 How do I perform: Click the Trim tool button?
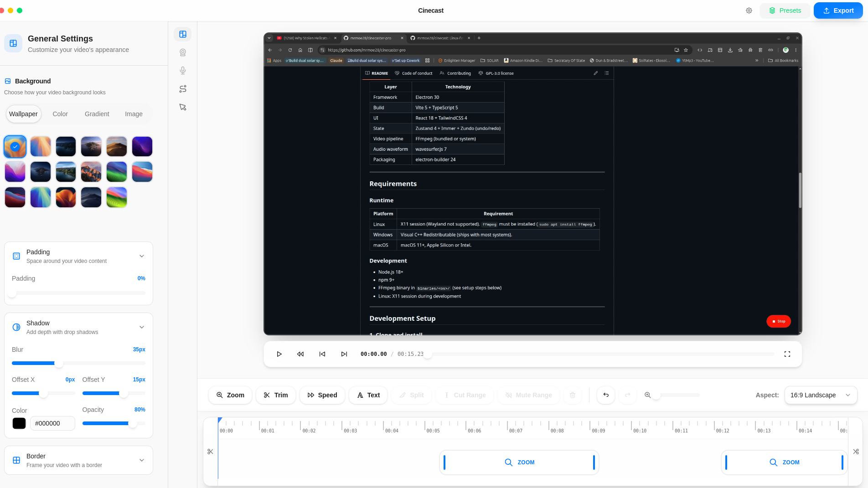[x=276, y=395]
